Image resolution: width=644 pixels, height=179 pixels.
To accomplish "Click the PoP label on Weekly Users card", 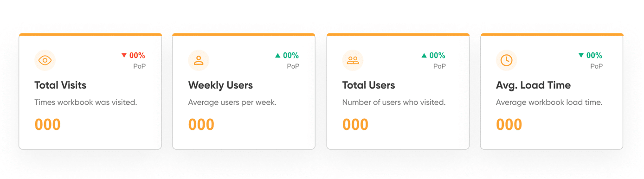I will coord(293,66).
